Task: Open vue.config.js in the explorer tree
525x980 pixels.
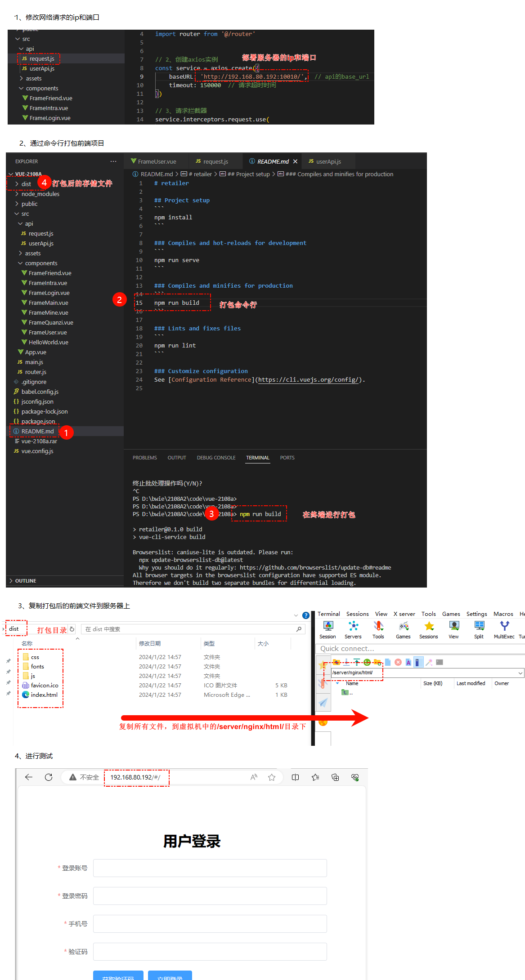Action: [37, 451]
